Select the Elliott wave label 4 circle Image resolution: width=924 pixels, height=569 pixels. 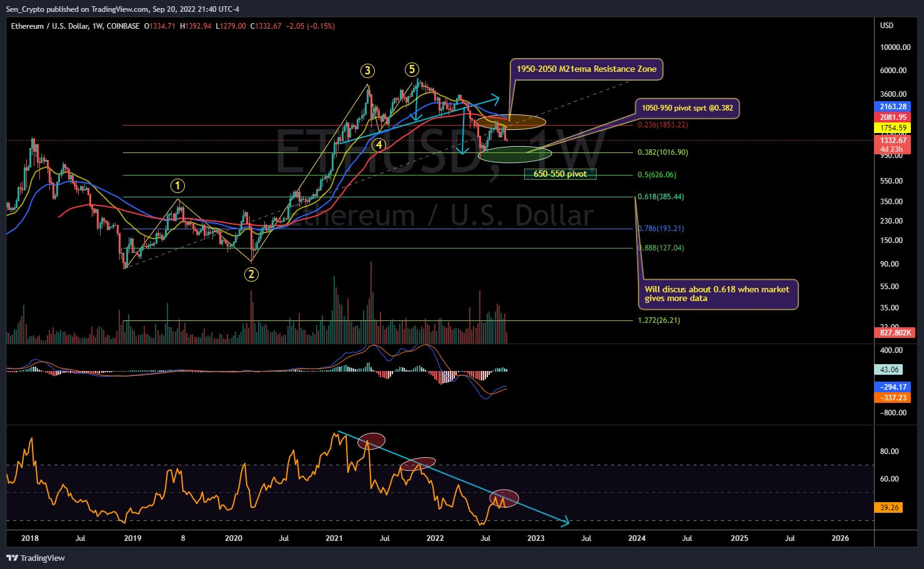point(379,145)
